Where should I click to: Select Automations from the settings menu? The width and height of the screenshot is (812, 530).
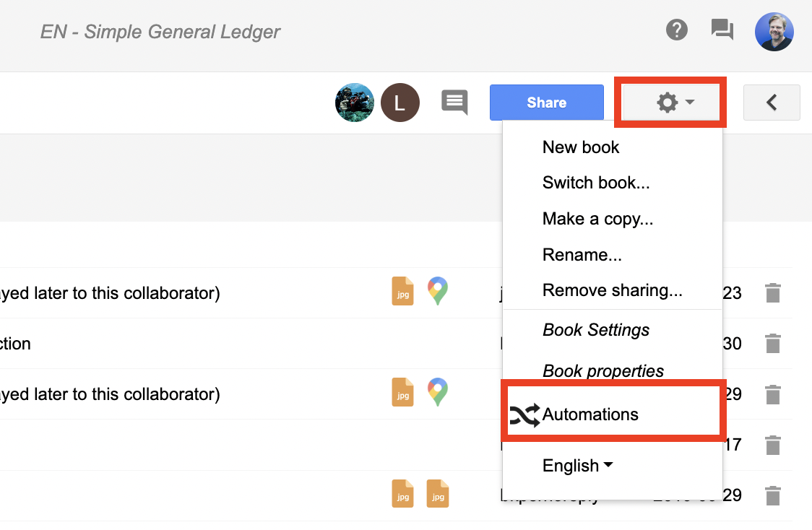pyautogui.click(x=590, y=414)
